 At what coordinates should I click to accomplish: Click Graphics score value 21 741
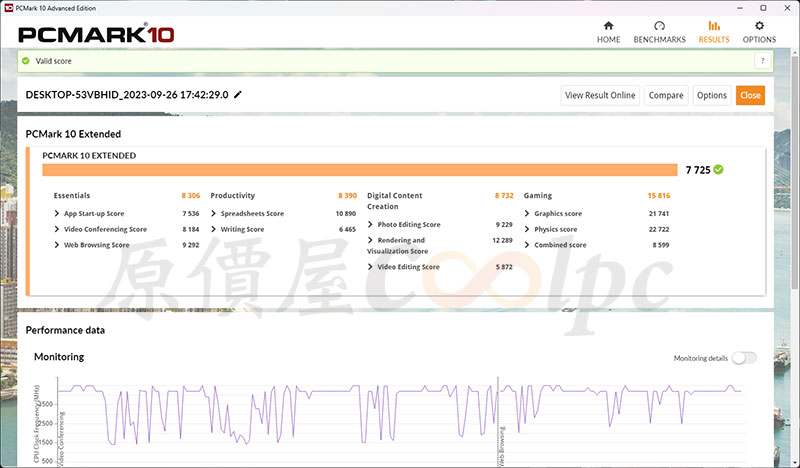coord(659,213)
